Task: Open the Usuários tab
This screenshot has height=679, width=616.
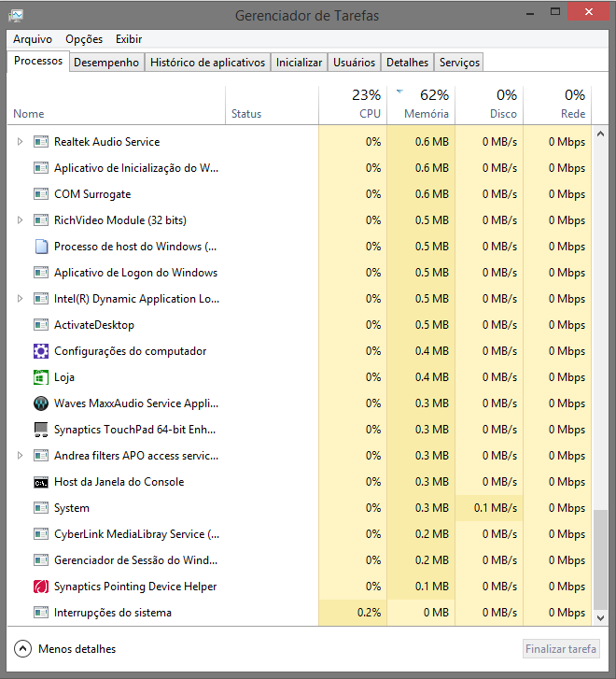Action: pyautogui.click(x=354, y=63)
